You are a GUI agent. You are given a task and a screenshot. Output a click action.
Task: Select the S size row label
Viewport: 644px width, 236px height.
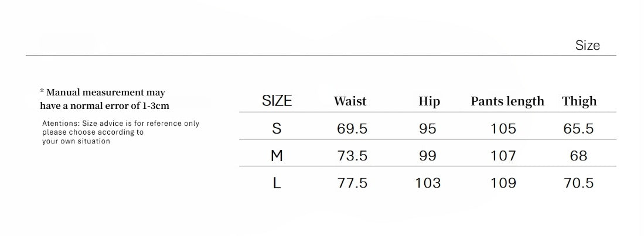pyautogui.click(x=277, y=129)
